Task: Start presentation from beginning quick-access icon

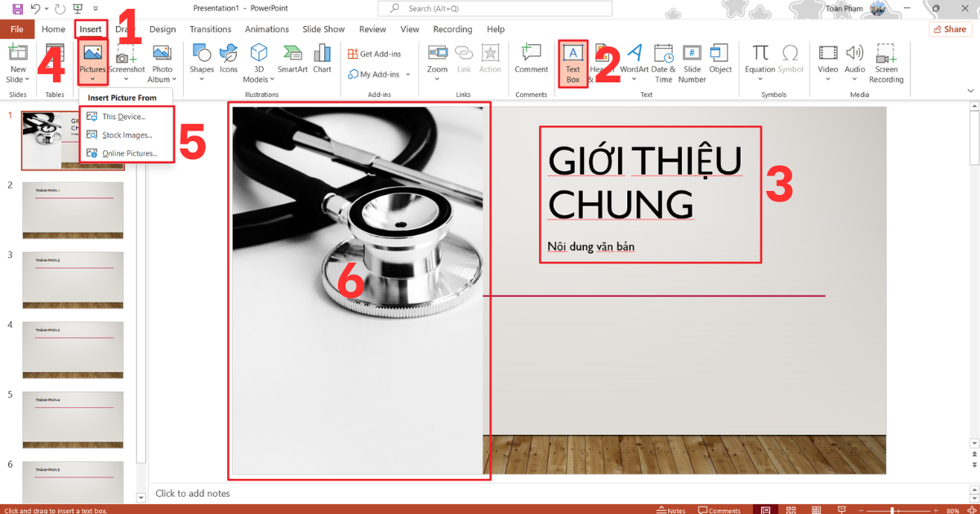Action: click(x=78, y=9)
